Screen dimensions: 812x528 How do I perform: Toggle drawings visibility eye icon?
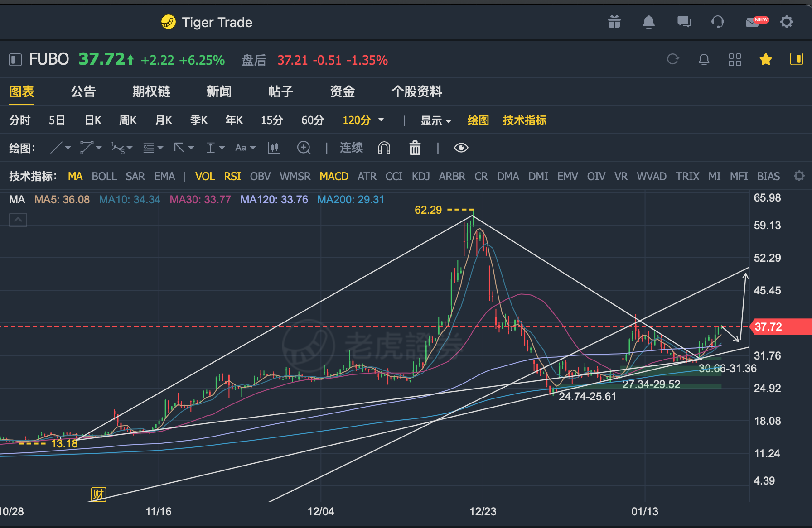(x=461, y=148)
